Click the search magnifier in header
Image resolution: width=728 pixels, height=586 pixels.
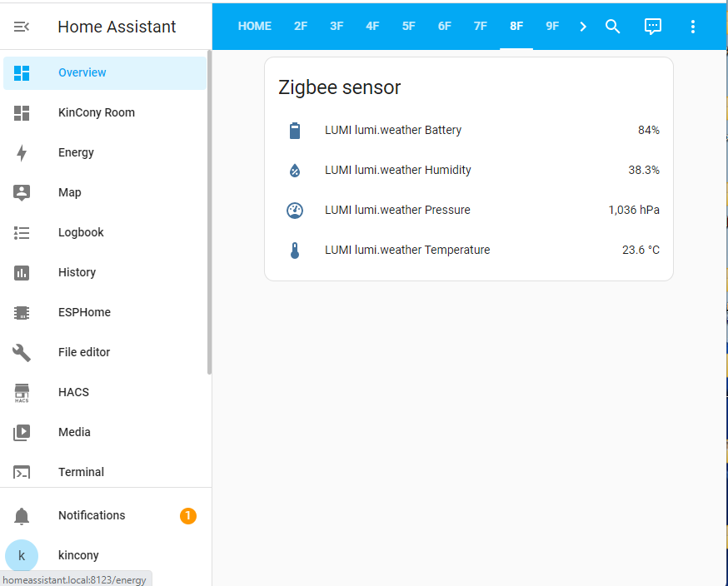click(x=612, y=26)
